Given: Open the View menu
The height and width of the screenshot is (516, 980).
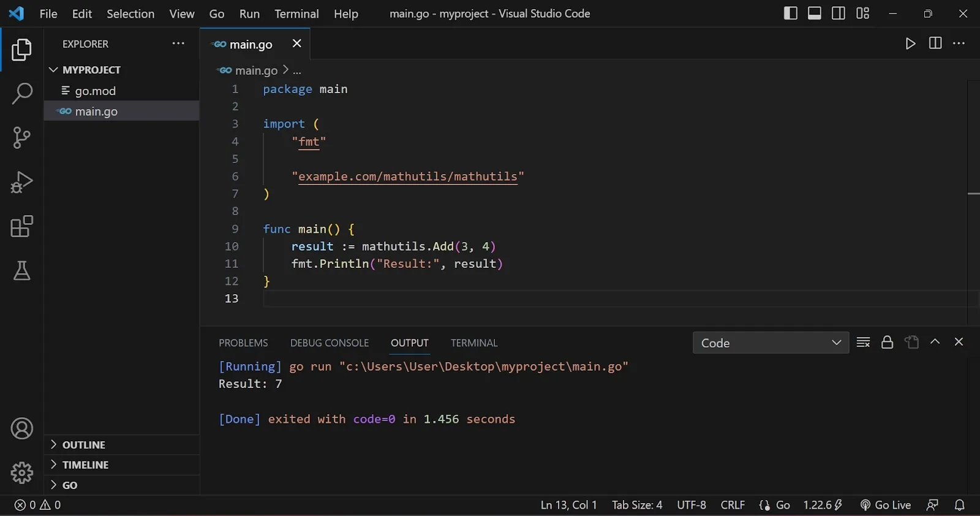Looking at the screenshot, I should click(x=182, y=13).
